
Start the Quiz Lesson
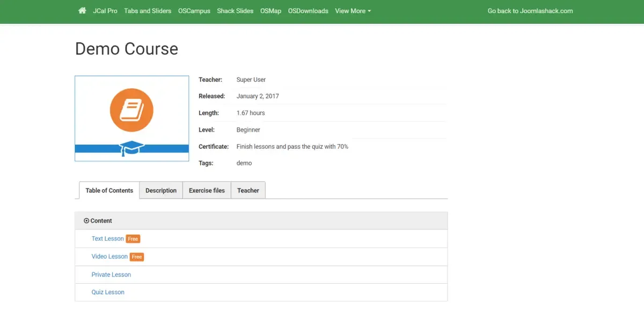point(108,292)
